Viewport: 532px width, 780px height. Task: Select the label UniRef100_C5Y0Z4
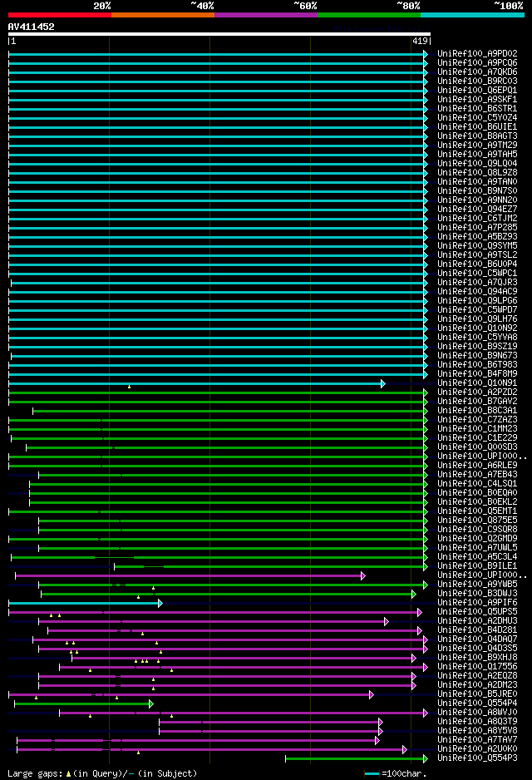tap(477, 117)
